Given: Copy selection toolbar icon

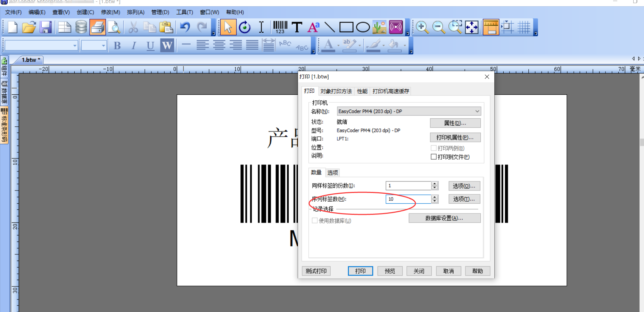Looking at the screenshot, I should point(150,27).
